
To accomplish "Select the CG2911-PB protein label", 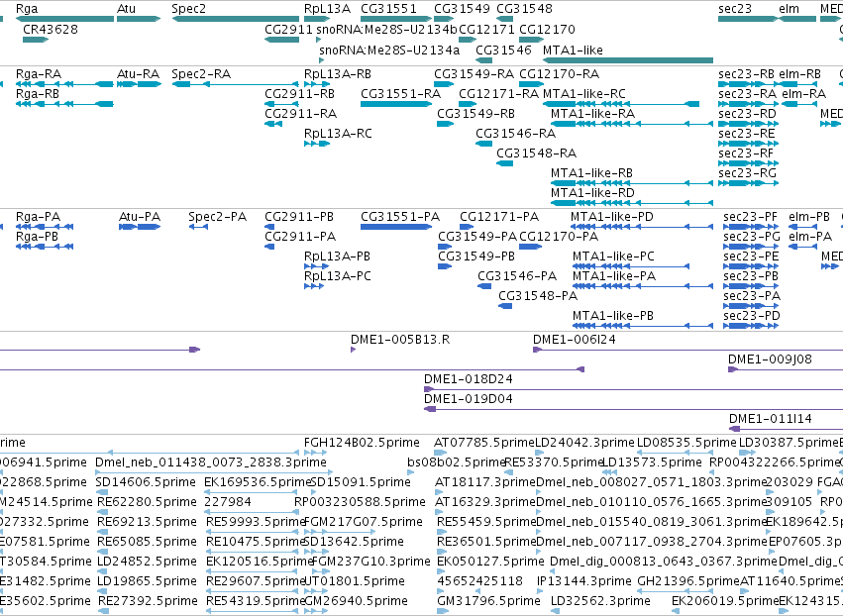I will pos(299,216).
